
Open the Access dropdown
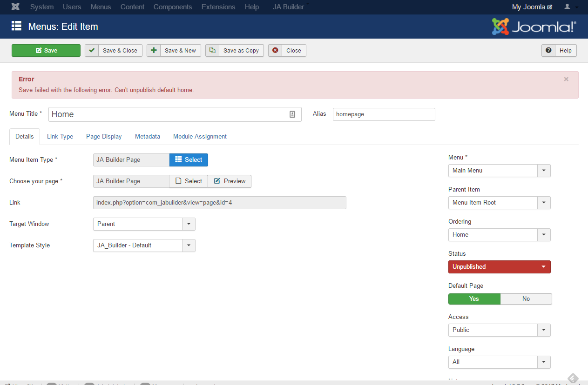[x=500, y=330]
